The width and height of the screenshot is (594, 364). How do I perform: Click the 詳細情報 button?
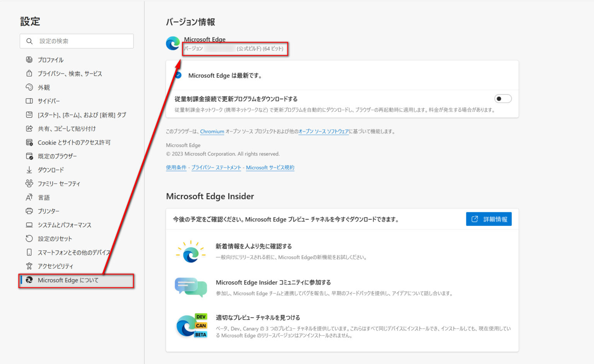click(489, 219)
